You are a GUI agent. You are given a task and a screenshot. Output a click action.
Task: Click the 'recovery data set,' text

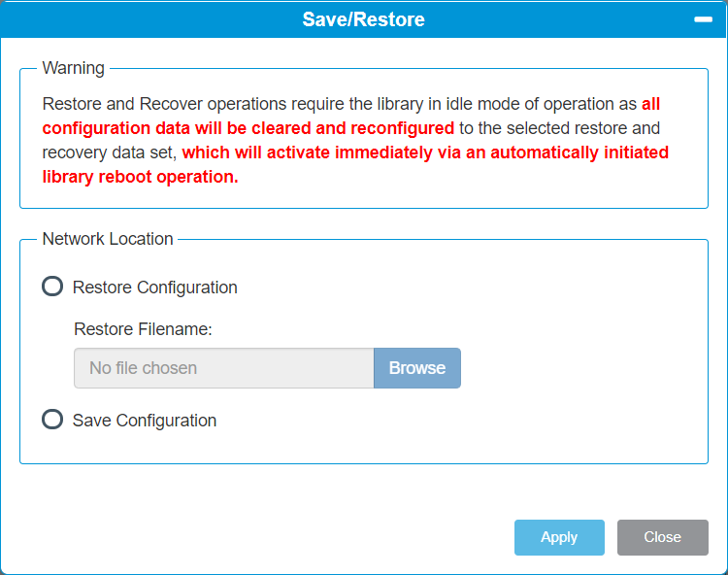tap(110, 152)
